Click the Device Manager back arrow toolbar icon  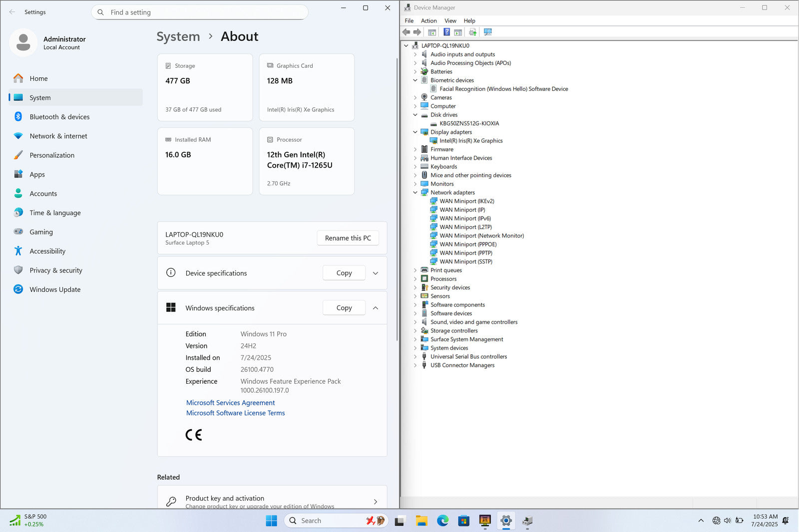tap(406, 32)
